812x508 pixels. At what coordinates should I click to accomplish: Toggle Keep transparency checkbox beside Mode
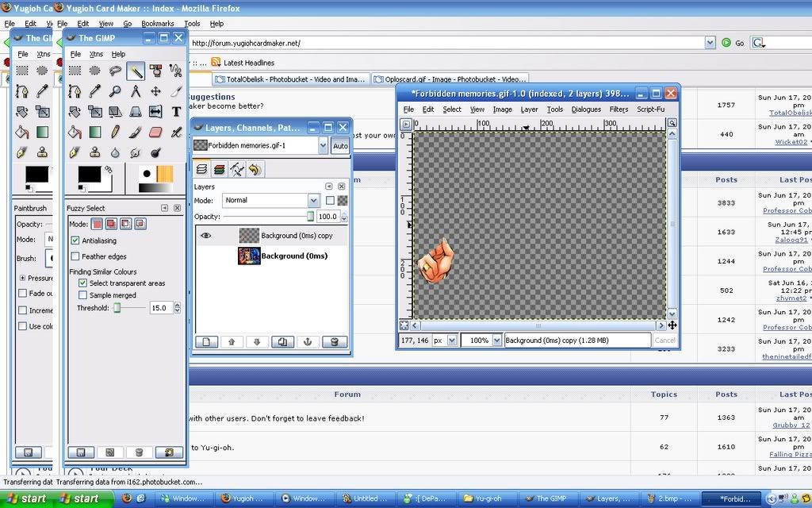coord(330,200)
